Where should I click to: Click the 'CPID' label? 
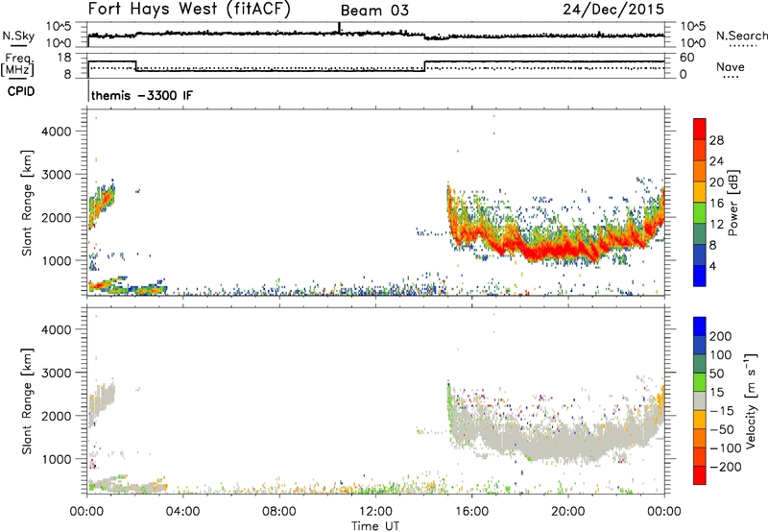[21, 91]
